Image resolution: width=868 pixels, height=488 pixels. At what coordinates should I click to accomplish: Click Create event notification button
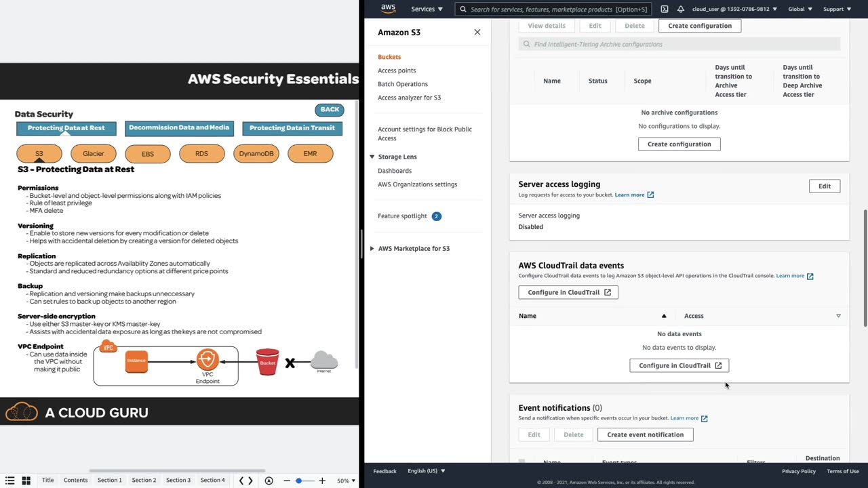pyautogui.click(x=645, y=434)
